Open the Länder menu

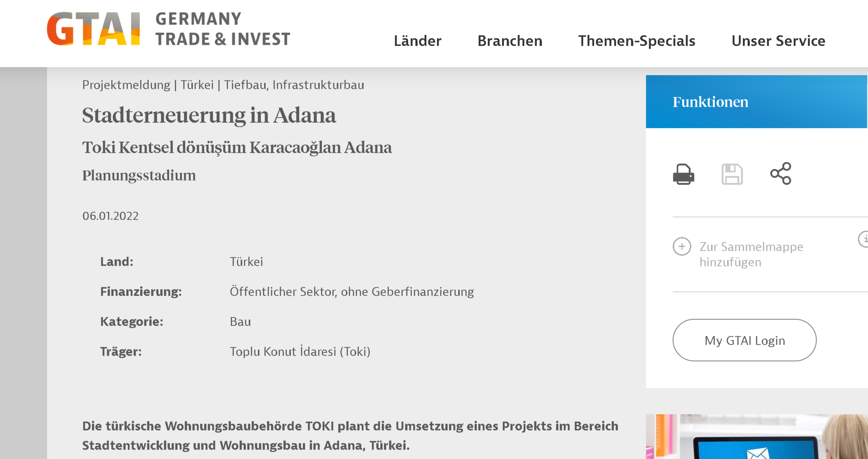417,41
